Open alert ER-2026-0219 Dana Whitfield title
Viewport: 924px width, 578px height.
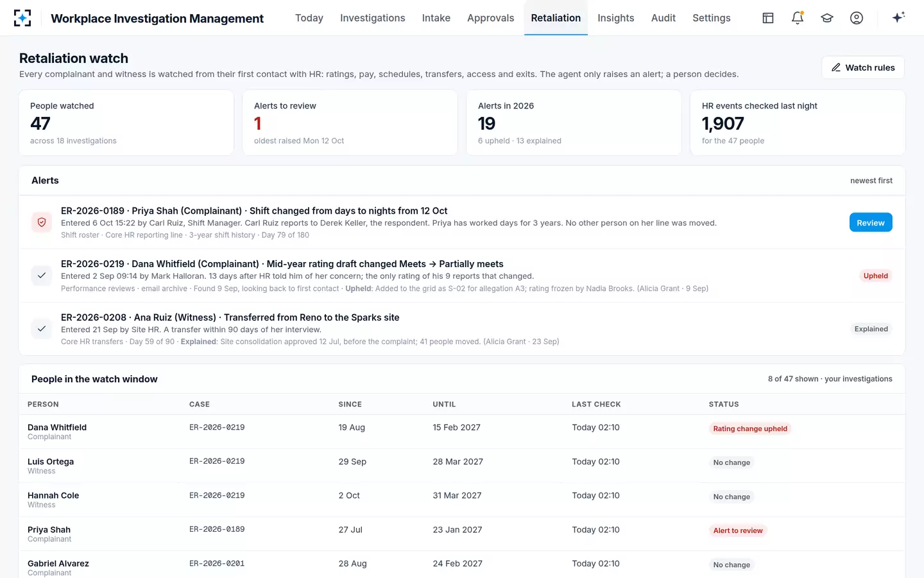[x=282, y=264]
